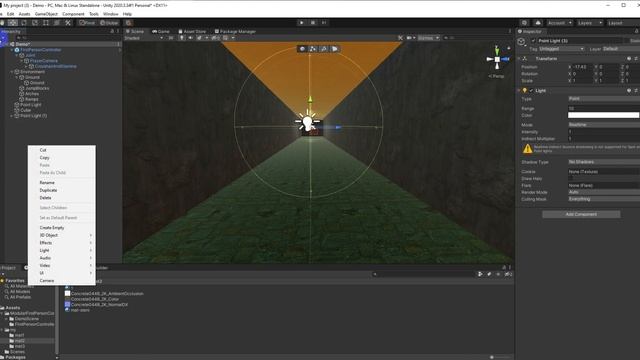
Task: Open the light Type dropdown
Action: (604, 99)
